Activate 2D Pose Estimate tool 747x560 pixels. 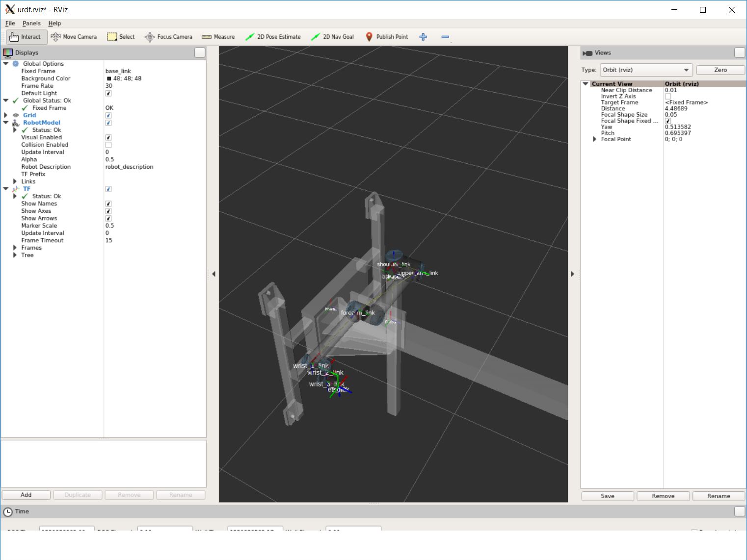[x=273, y=37]
